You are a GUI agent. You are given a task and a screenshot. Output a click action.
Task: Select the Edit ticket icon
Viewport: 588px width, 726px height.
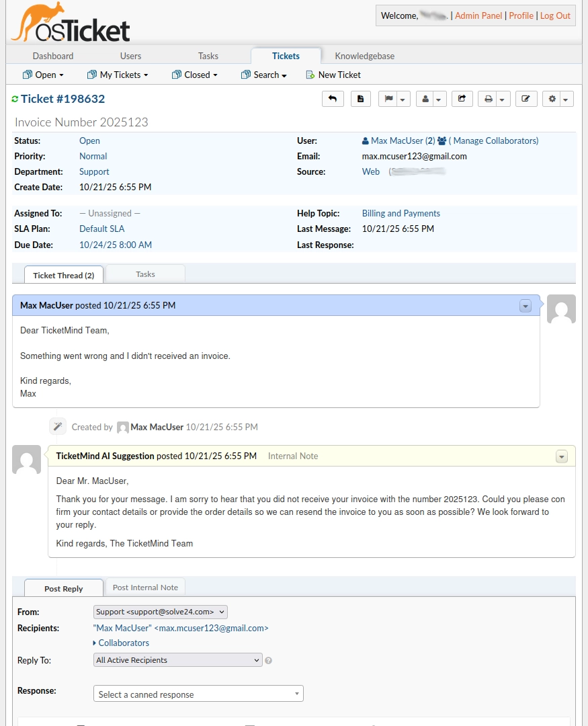tap(526, 98)
